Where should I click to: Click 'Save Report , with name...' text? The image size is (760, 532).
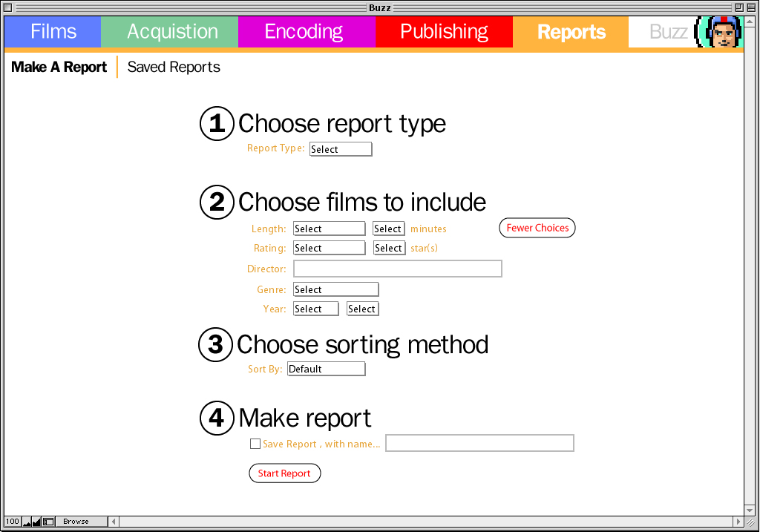coord(321,444)
